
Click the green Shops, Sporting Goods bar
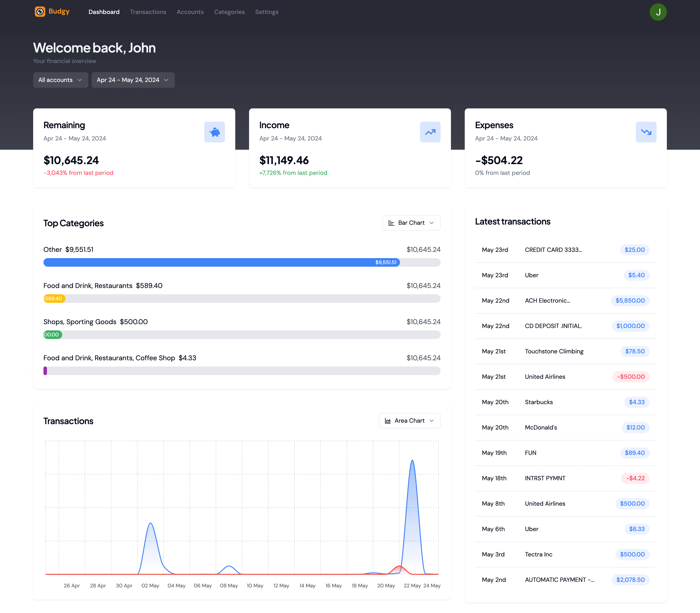[x=53, y=334]
